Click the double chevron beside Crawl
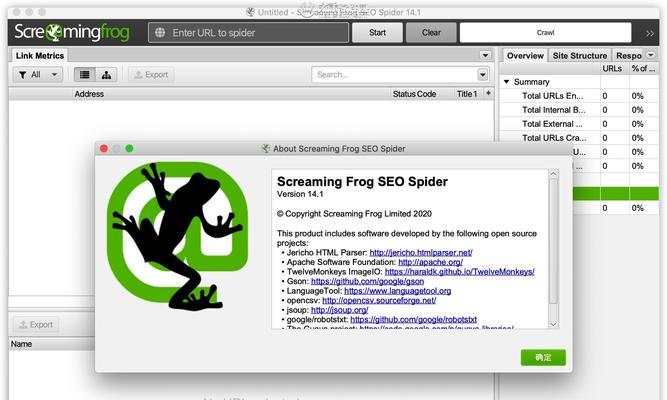Viewport: 667px width, 400px height. pos(650,33)
